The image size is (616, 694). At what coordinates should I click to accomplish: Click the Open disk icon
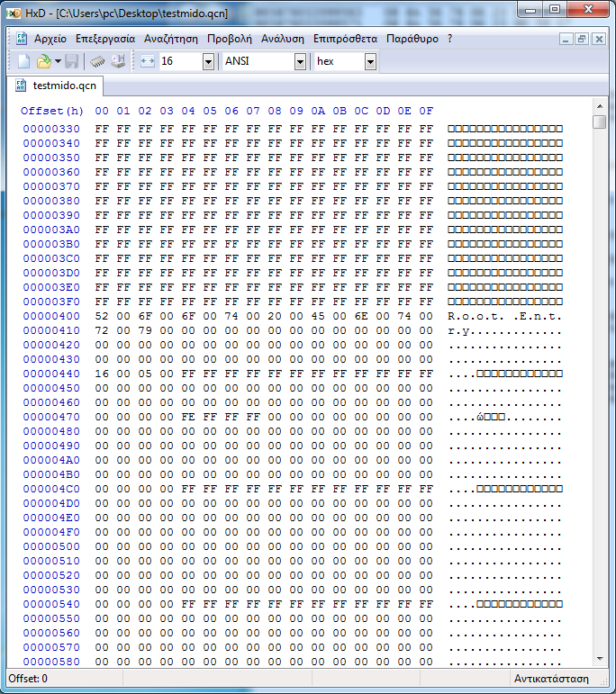tap(118, 61)
